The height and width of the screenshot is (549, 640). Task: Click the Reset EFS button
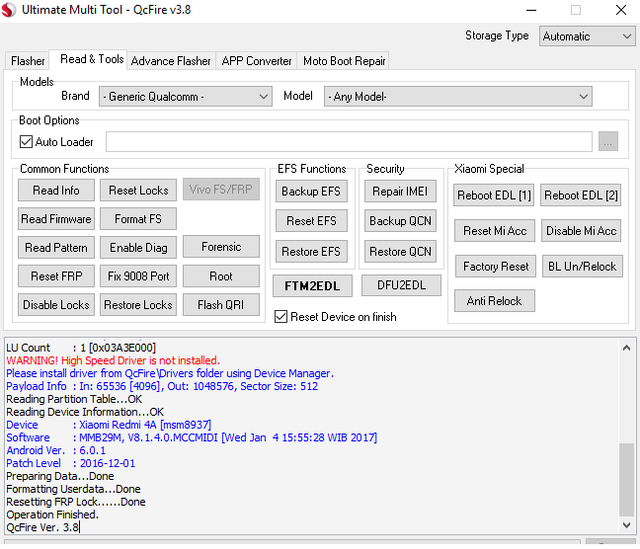[x=311, y=221]
